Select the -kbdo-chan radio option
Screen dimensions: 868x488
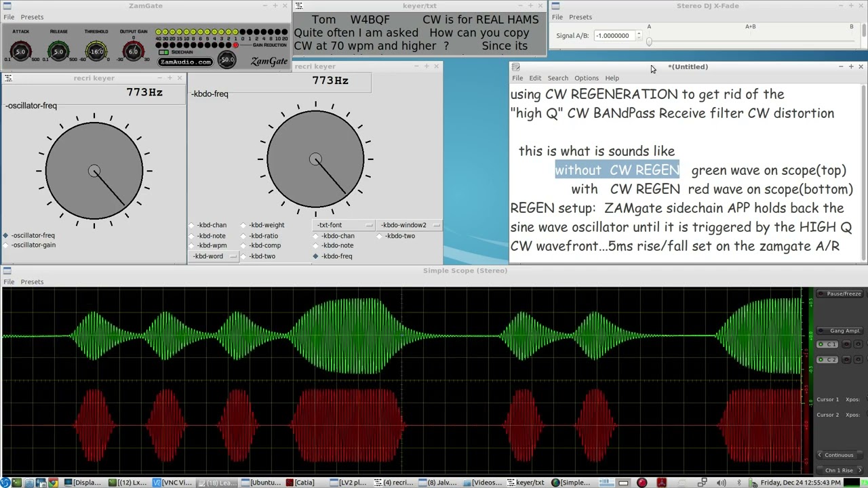[334, 236]
